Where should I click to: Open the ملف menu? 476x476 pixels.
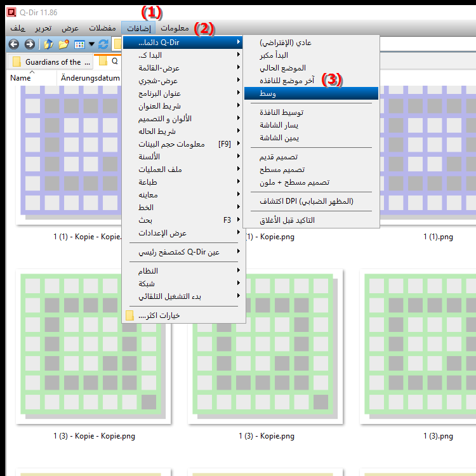(18, 28)
